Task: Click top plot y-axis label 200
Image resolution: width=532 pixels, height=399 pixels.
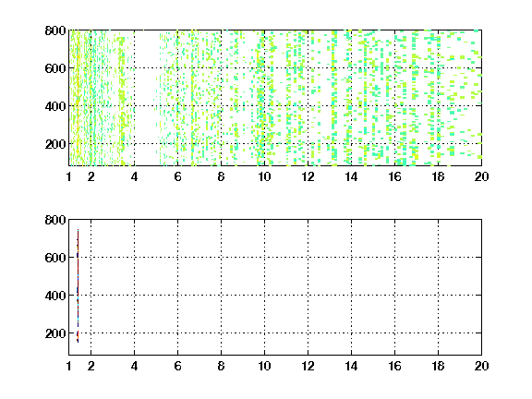Action: pyautogui.click(x=55, y=144)
